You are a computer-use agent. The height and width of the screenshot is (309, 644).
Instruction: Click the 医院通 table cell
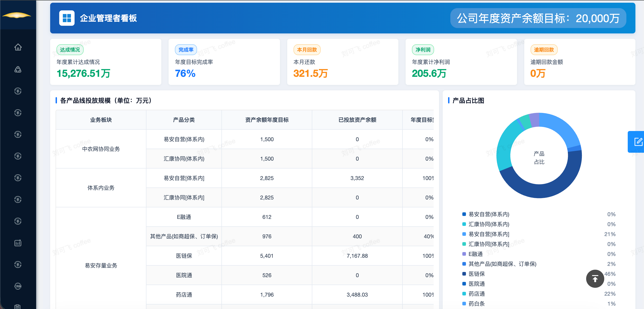184,275
